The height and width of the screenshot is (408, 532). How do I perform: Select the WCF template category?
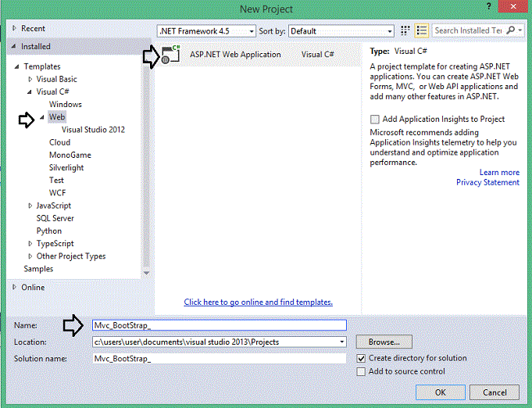57,193
